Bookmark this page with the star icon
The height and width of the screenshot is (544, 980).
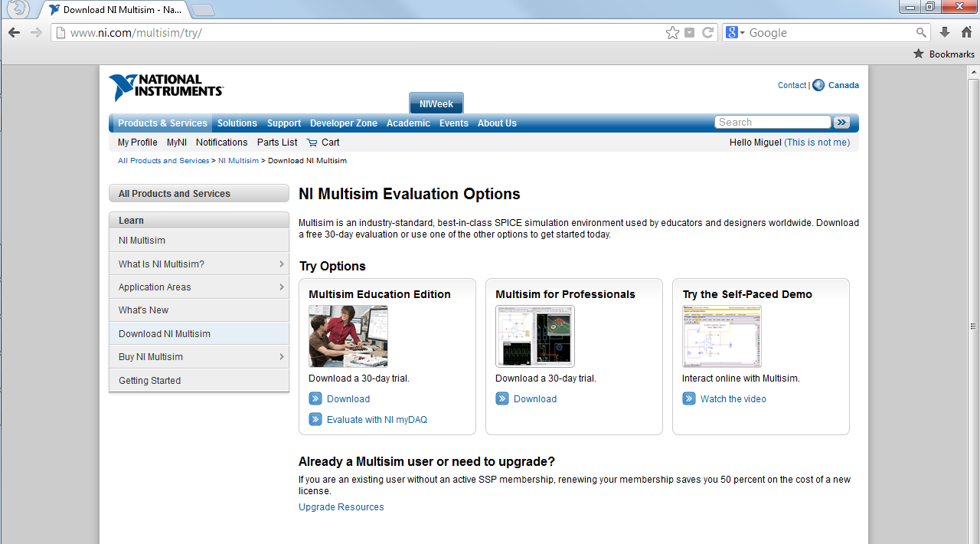(x=672, y=32)
